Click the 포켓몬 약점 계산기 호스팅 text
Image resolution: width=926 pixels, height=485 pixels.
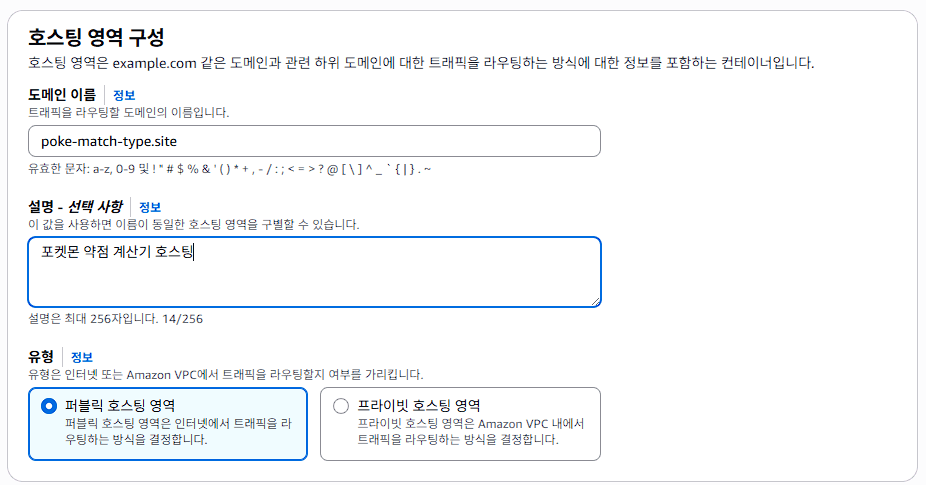(117, 252)
